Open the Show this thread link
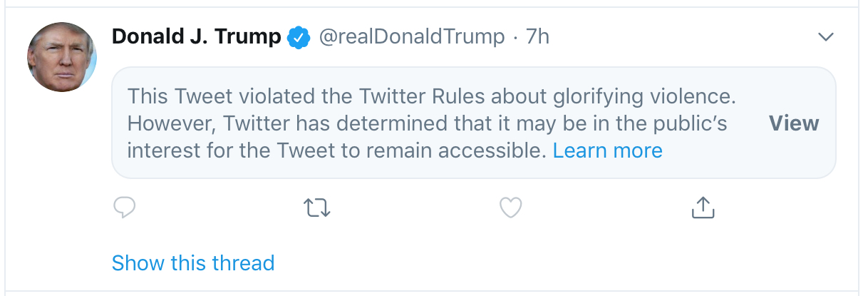This screenshot has width=868, height=296. pyautogui.click(x=193, y=262)
